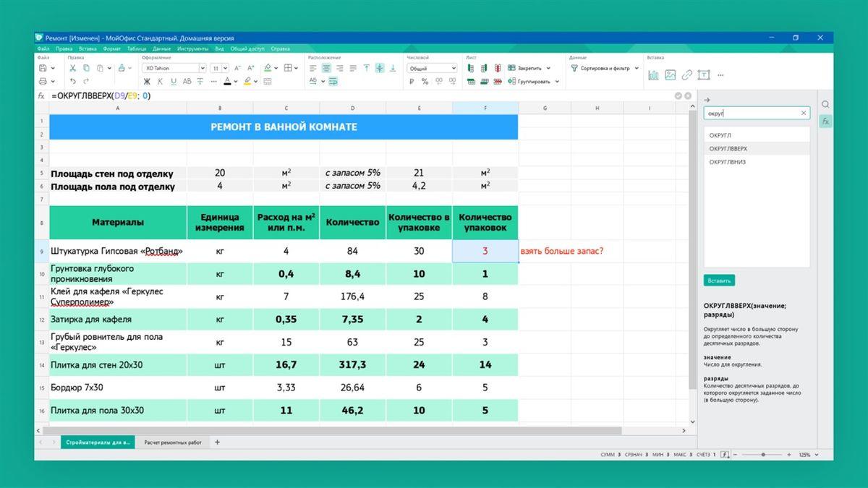Click the insert hyperlink icon
Screen dimensions: 868x488
point(686,74)
